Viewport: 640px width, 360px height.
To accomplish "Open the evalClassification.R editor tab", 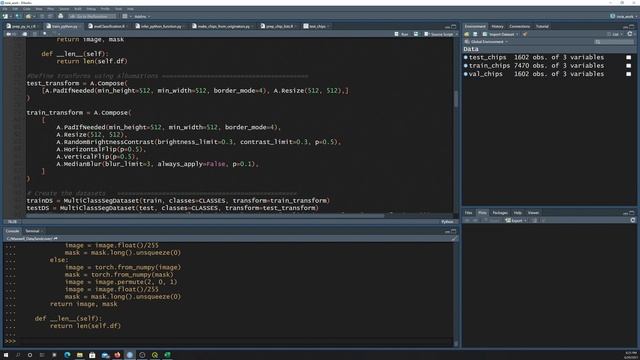I will click(x=107, y=27).
